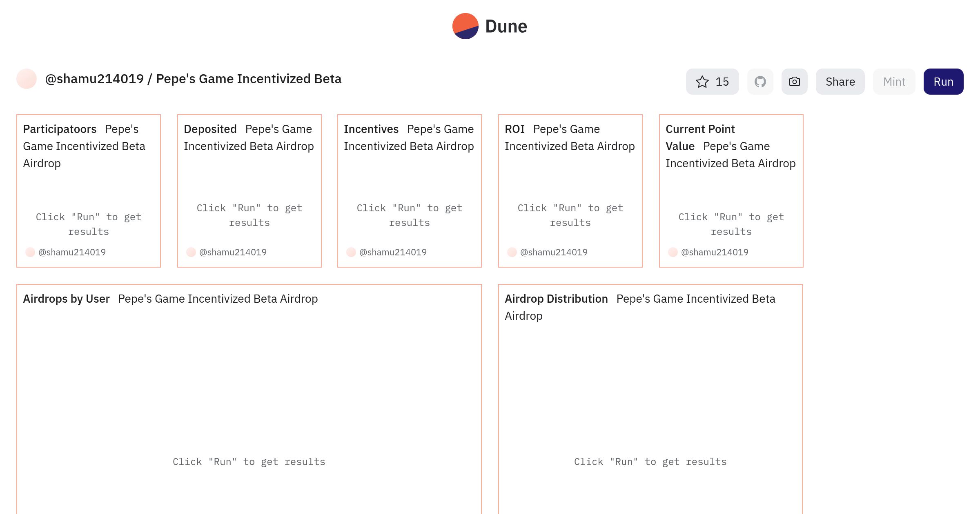Open the Current Point Value query title
The image size is (980, 514).
pyautogui.click(x=700, y=137)
